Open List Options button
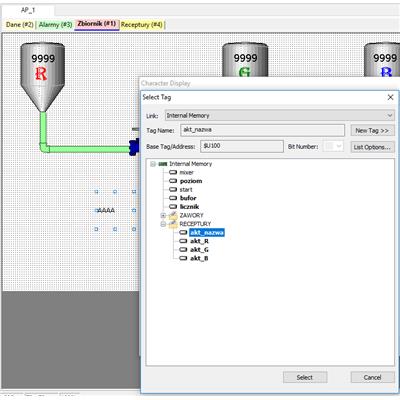The width and height of the screenshot is (400, 400). [372, 147]
